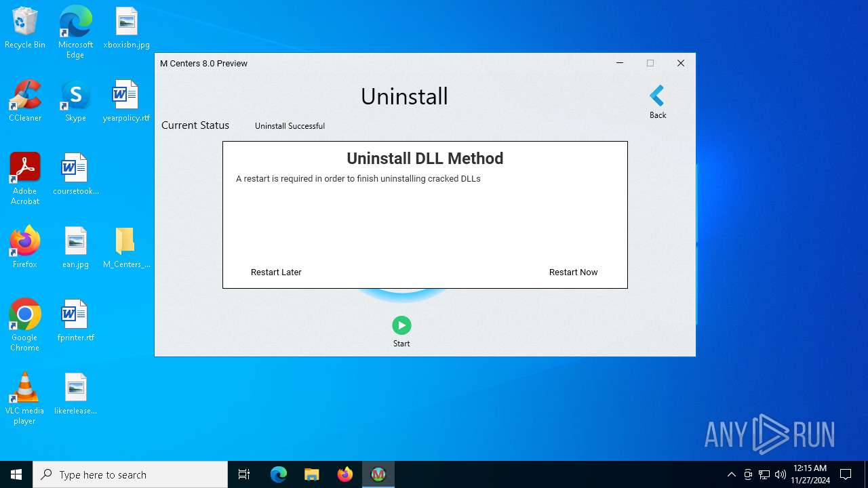Open the notification center icon
This screenshot has height=488, width=868.
point(846,474)
